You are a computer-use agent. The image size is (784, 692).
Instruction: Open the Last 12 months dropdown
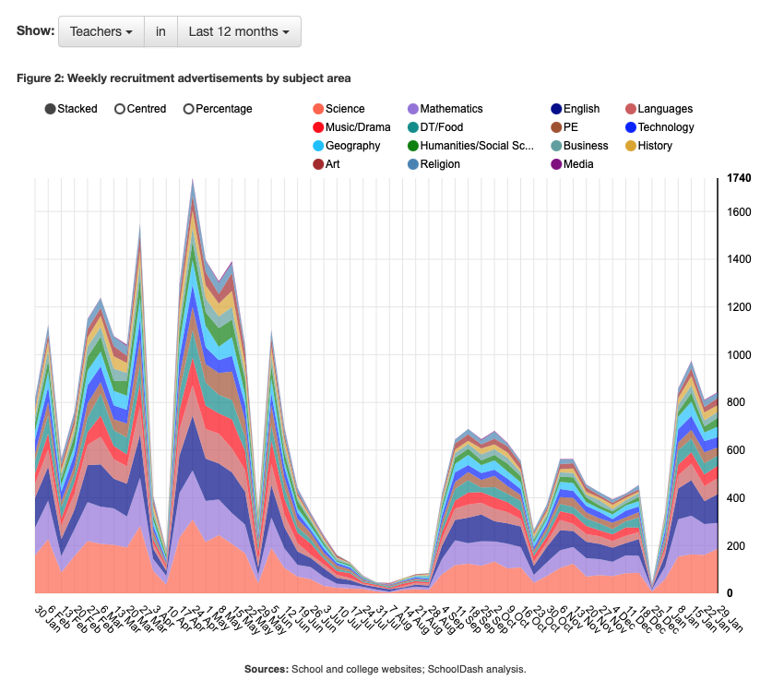239,31
